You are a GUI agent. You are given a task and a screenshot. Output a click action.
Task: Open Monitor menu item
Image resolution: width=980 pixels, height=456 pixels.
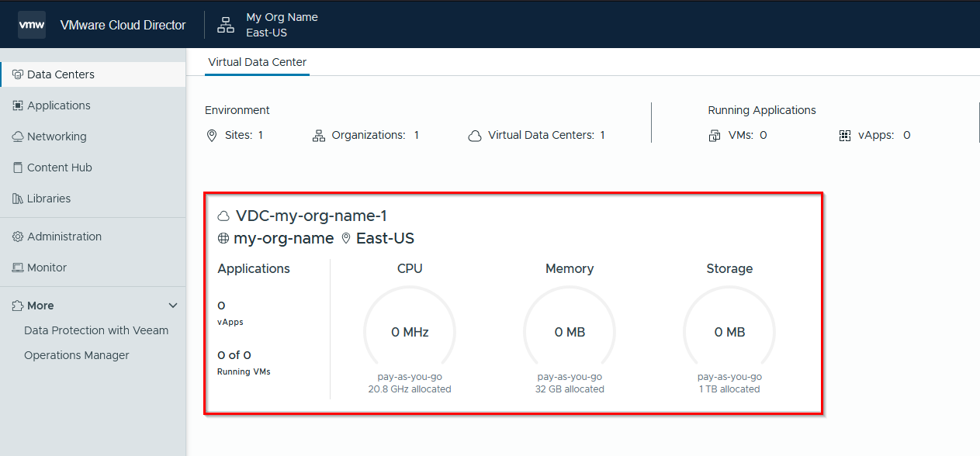pos(93,268)
